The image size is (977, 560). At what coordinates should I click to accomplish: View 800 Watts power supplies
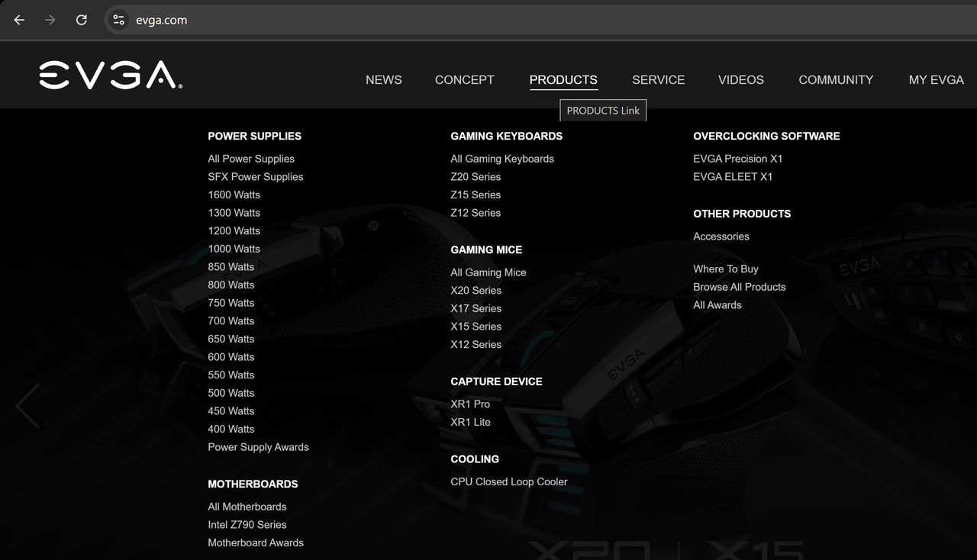coord(231,285)
